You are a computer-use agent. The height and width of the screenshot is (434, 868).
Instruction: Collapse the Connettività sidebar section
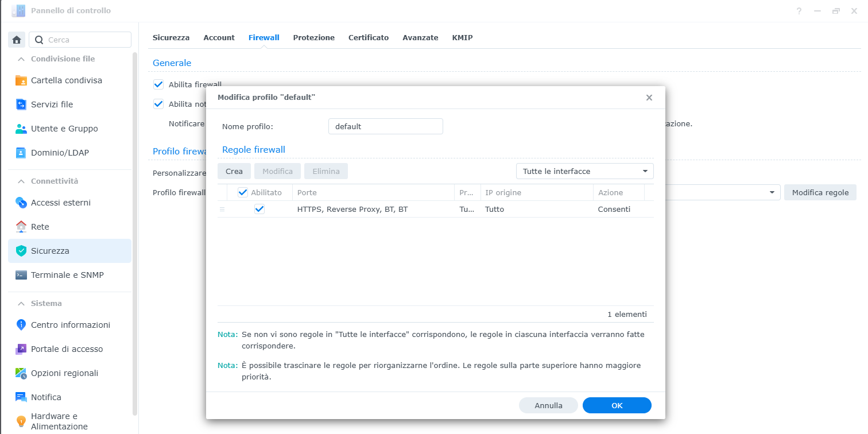coord(21,181)
